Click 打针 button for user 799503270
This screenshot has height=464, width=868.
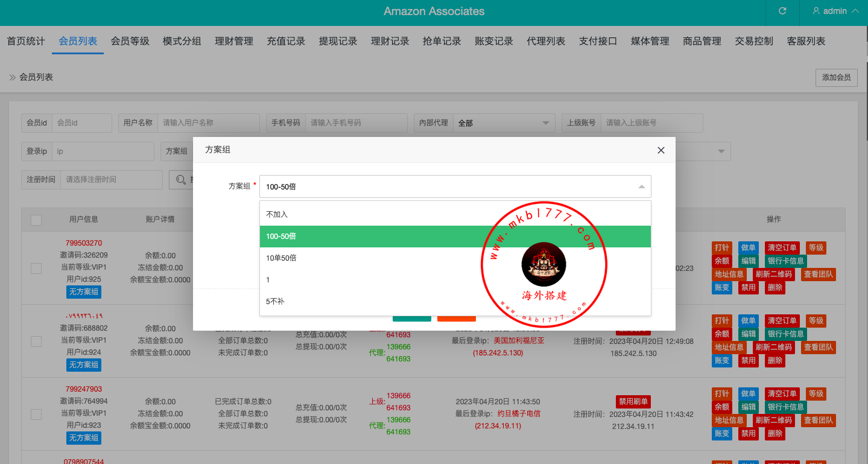(x=721, y=248)
